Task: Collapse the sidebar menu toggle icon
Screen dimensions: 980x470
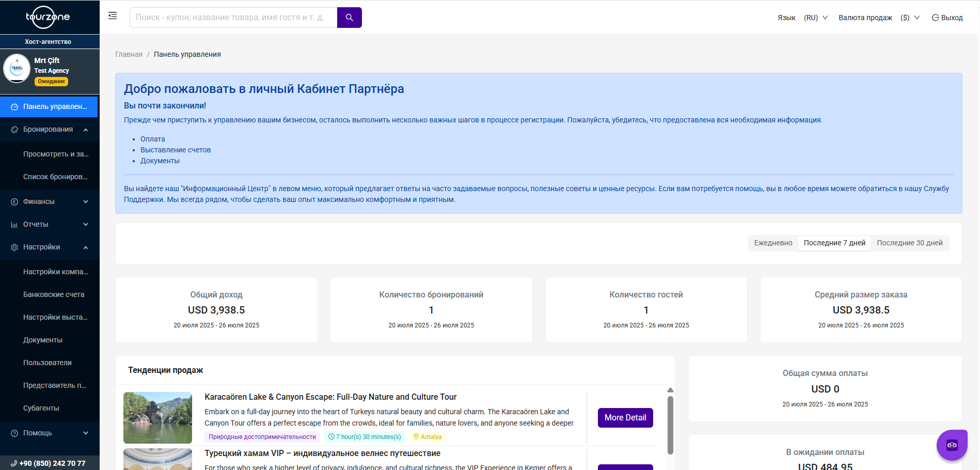Action: pyautogui.click(x=113, y=16)
